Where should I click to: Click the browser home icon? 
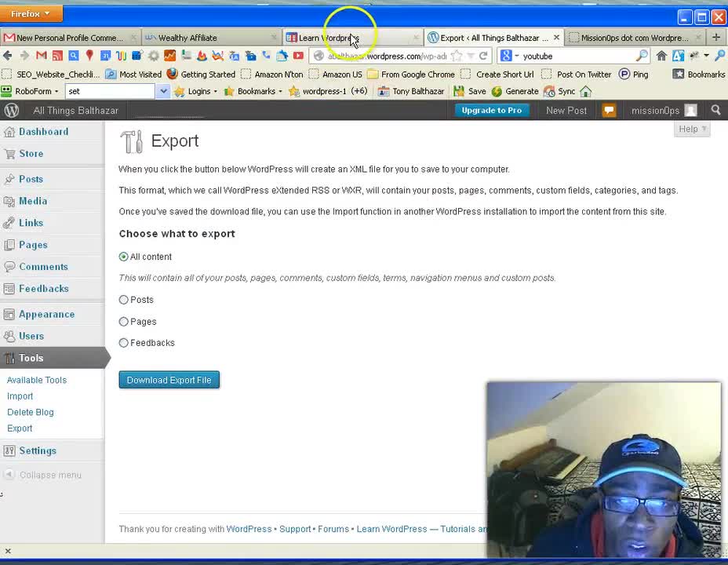click(x=661, y=56)
